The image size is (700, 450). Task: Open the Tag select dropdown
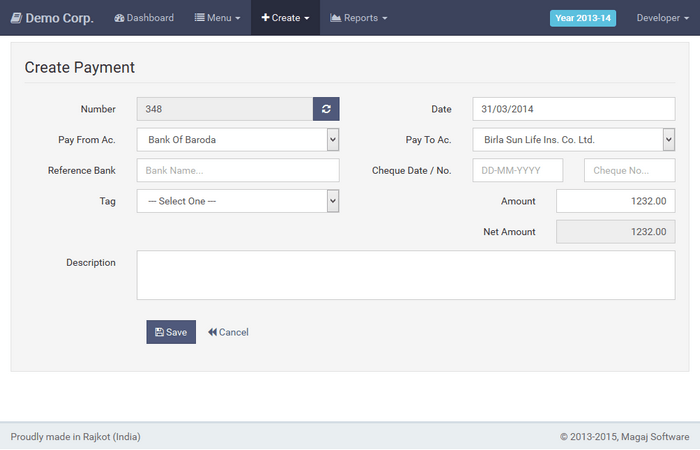(x=238, y=201)
